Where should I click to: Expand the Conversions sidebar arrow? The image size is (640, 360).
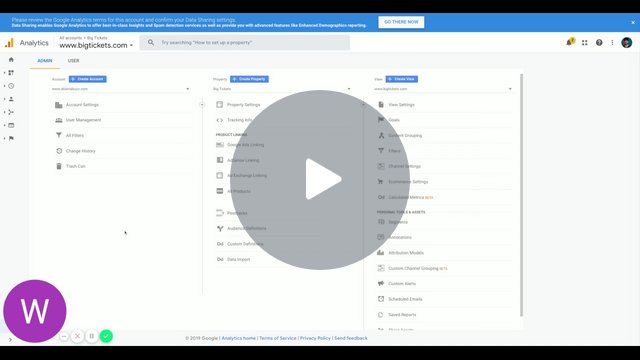[x=4, y=138]
